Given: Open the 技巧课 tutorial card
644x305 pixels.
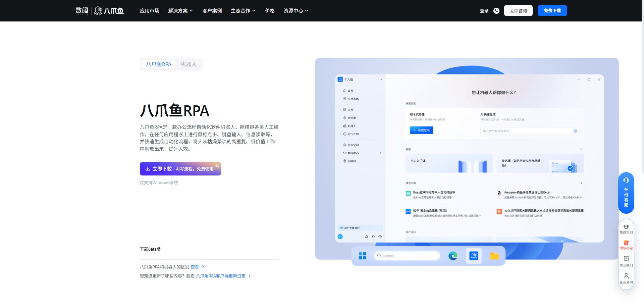Looking at the screenshot, I should [x=540, y=163].
